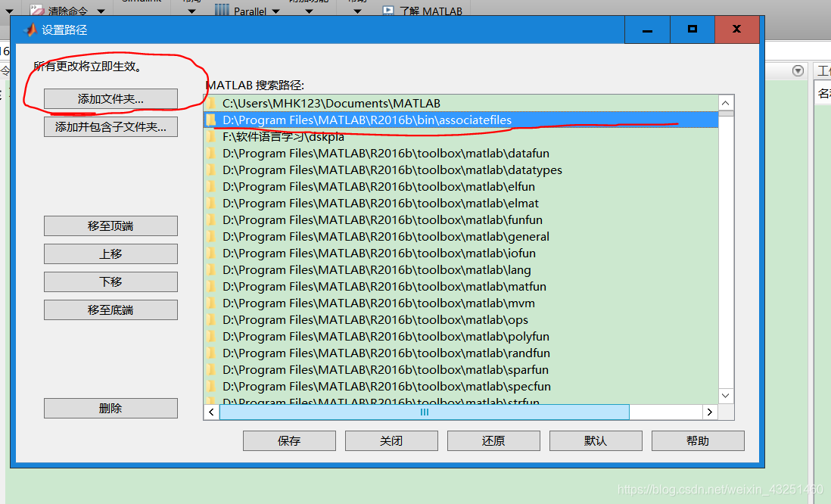Select toolbox\matlab\iofun path
Viewport: 831px width, 504px height.
(x=461, y=254)
